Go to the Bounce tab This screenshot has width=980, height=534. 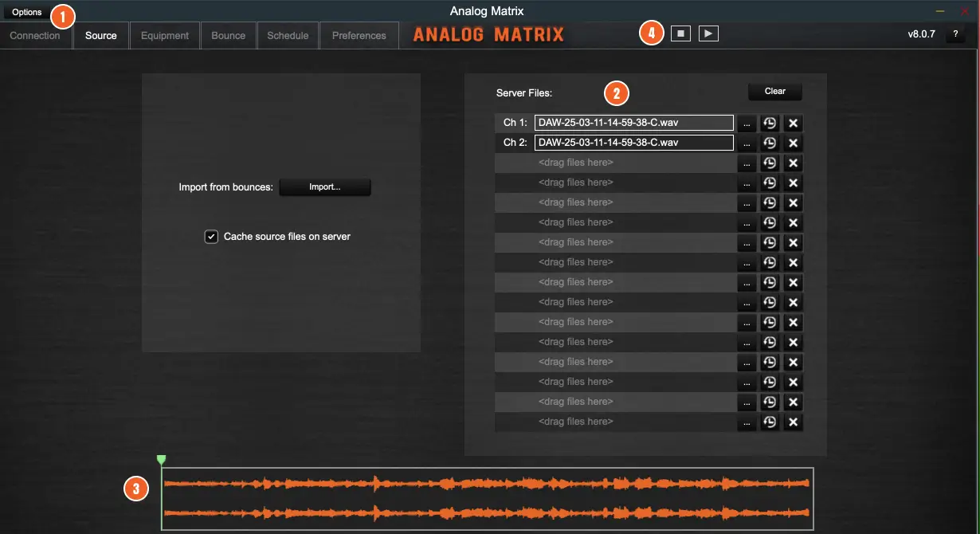point(229,36)
